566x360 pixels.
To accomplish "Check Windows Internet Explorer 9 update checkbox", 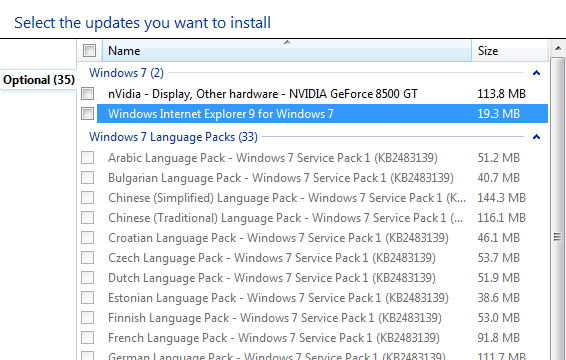I will coord(87,114).
